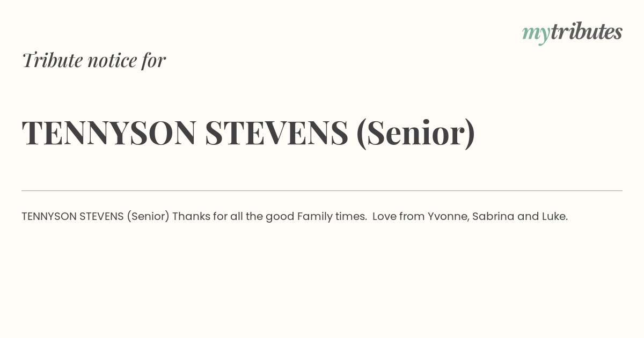Click "Family times" in the tribute message
The width and height of the screenshot is (644, 338).
[332, 217]
